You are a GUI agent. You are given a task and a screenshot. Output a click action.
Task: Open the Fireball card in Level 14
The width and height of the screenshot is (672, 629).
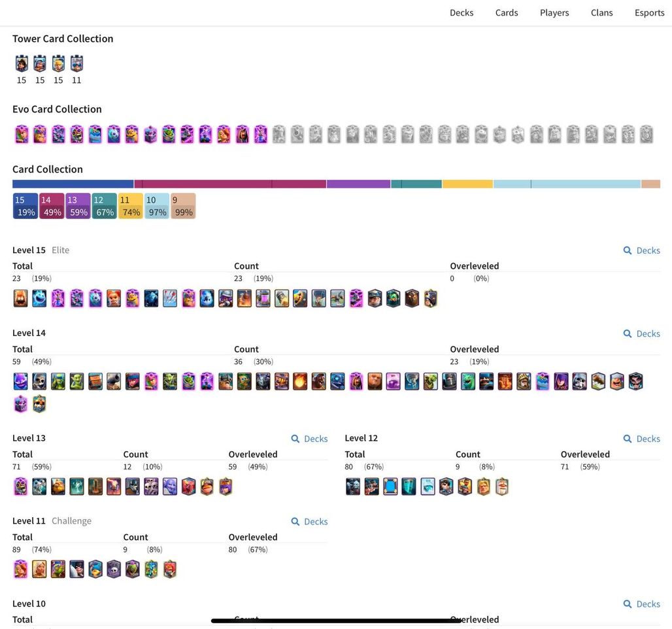[x=300, y=382]
